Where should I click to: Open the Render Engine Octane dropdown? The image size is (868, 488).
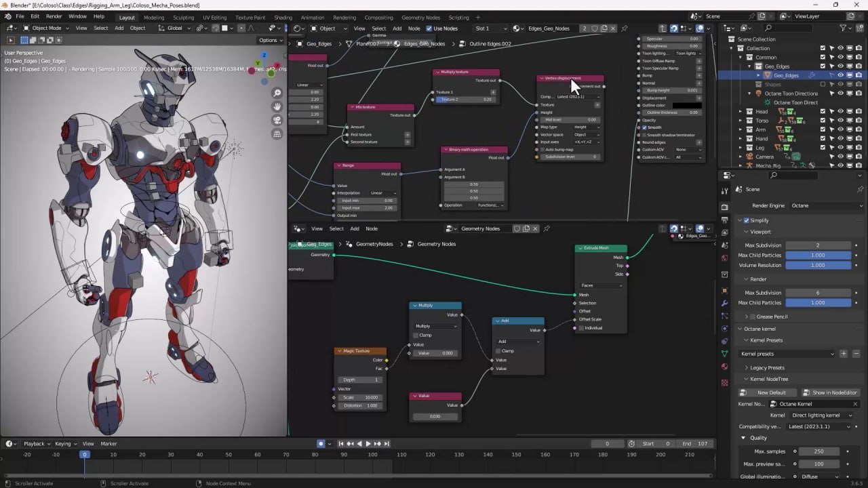coord(827,205)
